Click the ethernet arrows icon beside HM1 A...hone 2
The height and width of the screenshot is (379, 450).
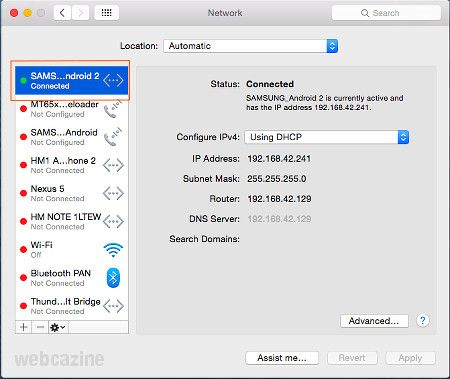[113, 165]
